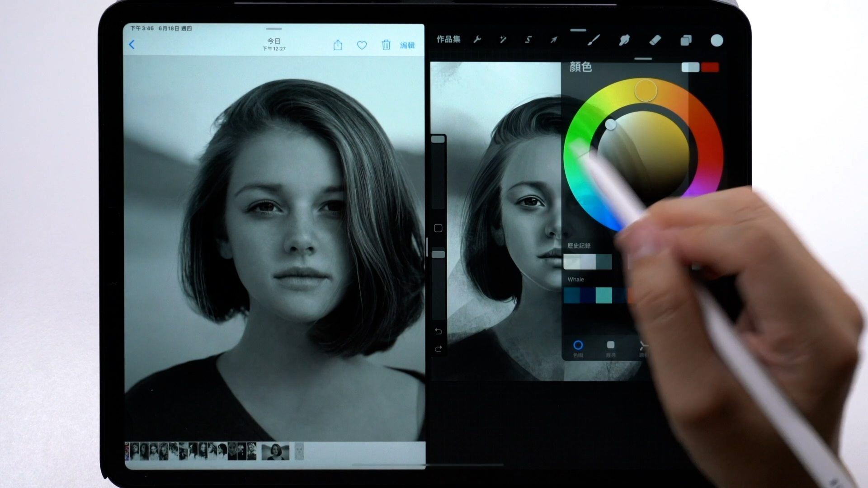Share the photo via share icon
This screenshot has width=868, height=488.
[338, 45]
